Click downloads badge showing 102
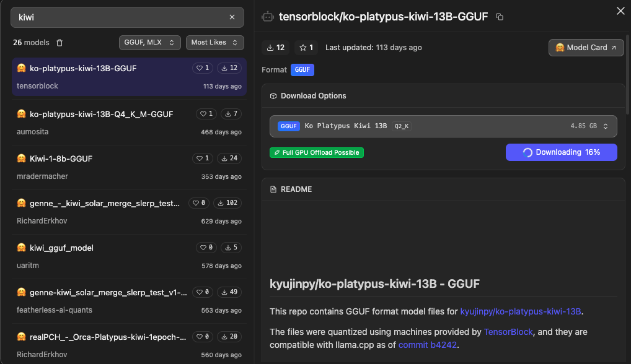 click(227, 203)
